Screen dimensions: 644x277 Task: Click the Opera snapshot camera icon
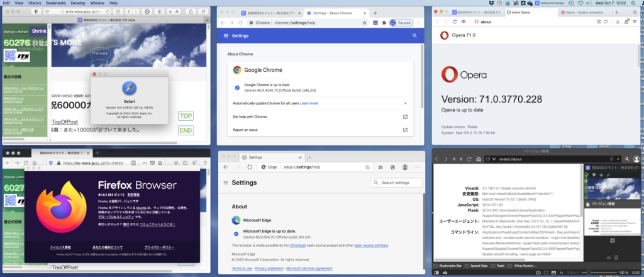(598, 23)
